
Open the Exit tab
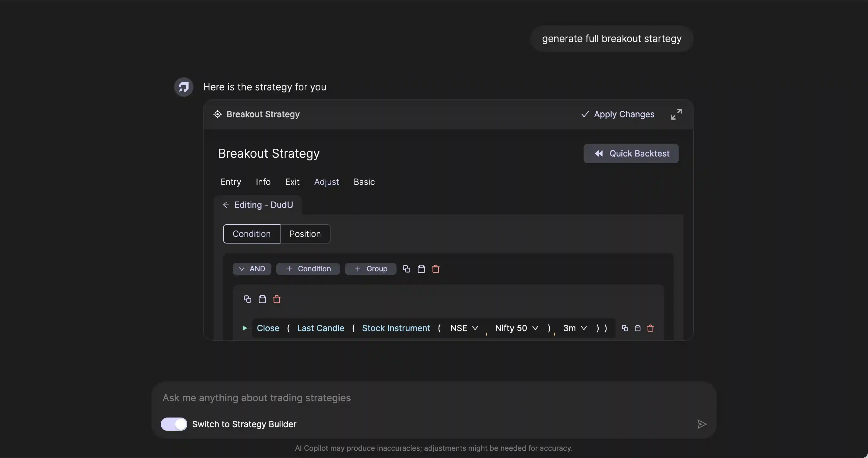292,182
